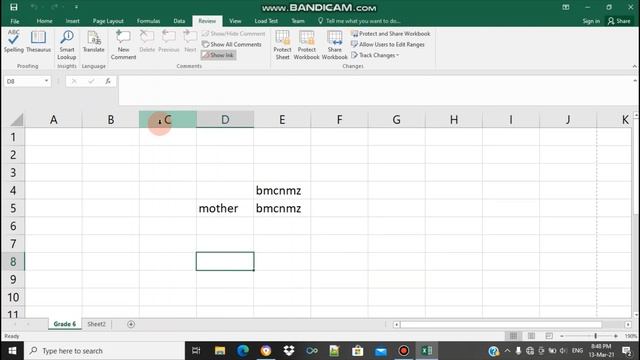Image resolution: width=640 pixels, height=360 pixels.
Task: Click the formula bar input
Action: click(x=376, y=90)
